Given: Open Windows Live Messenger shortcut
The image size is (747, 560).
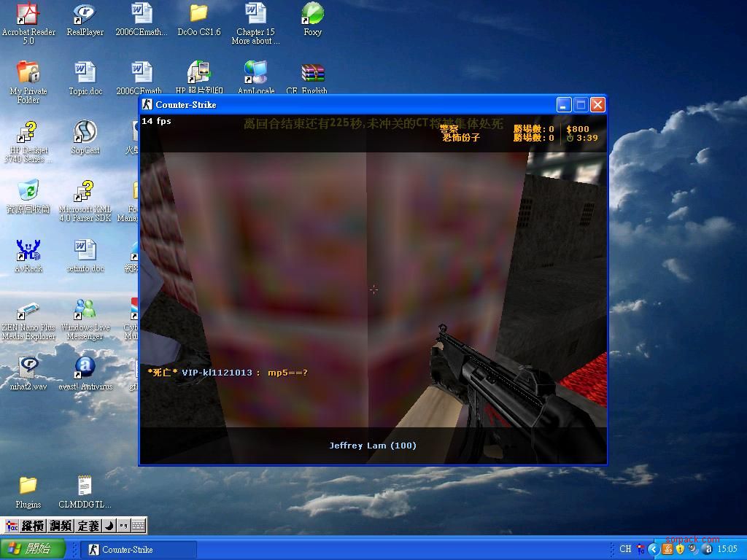Looking at the screenshot, I should click(85, 310).
